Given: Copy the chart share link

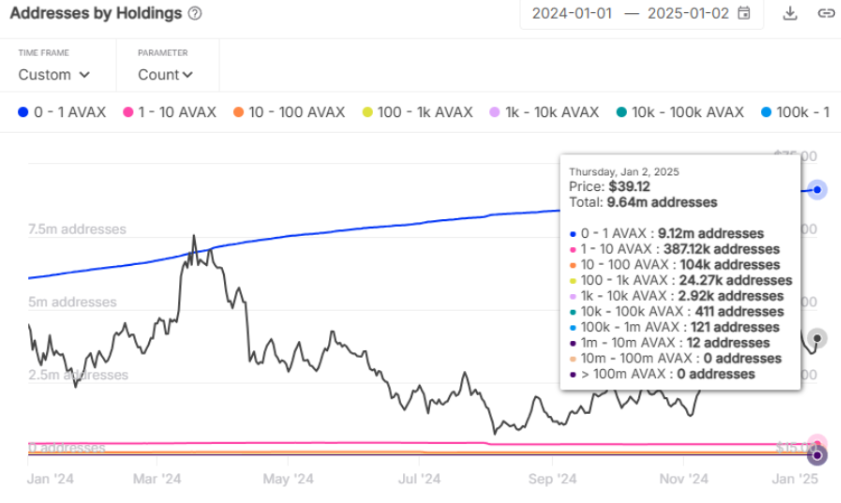Looking at the screenshot, I should [826, 13].
